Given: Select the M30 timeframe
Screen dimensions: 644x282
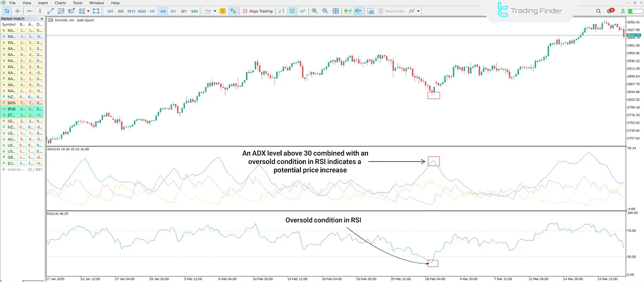Looking at the screenshot, I should [142, 11].
